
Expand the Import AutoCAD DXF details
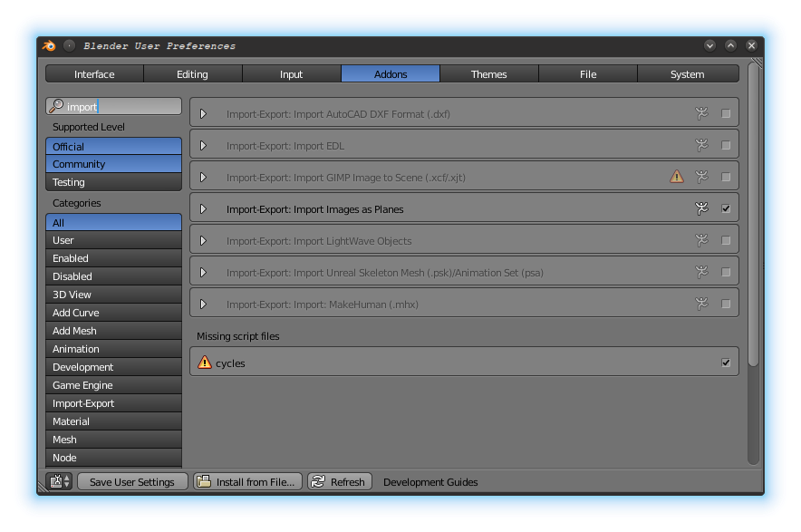pos(203,113)
